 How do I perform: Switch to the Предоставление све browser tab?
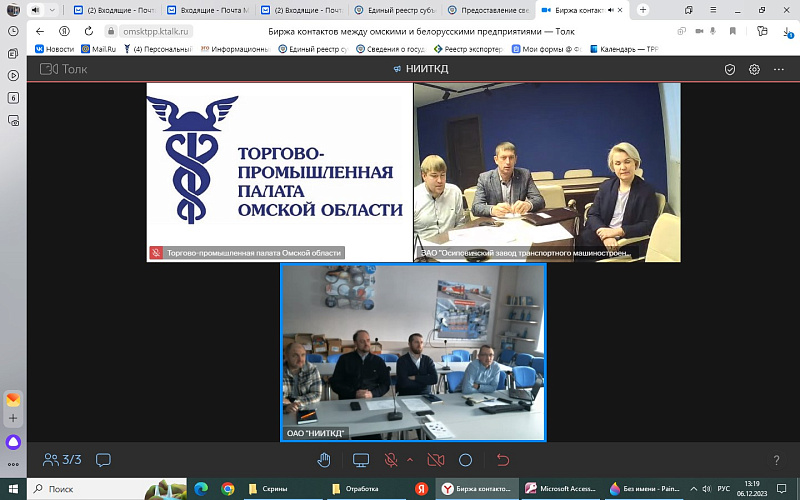coord(488,10)
